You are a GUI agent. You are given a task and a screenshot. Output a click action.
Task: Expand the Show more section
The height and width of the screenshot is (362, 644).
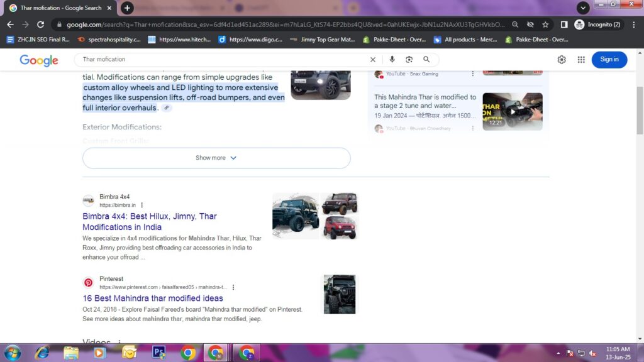tap(216, 158)
